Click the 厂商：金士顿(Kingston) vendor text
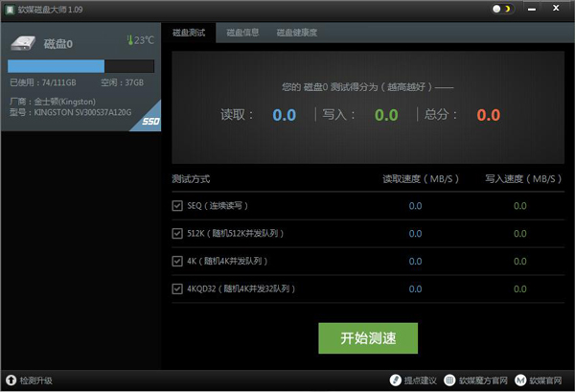The height and width of the screenshot is (392, 575). click(53, 102)
